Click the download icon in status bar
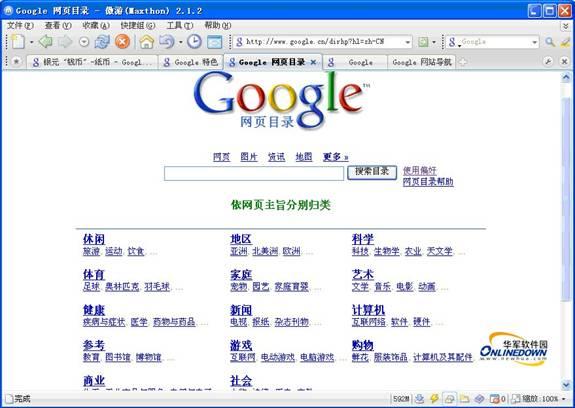Viewport: 575px width, 408px height. [420, 399]
